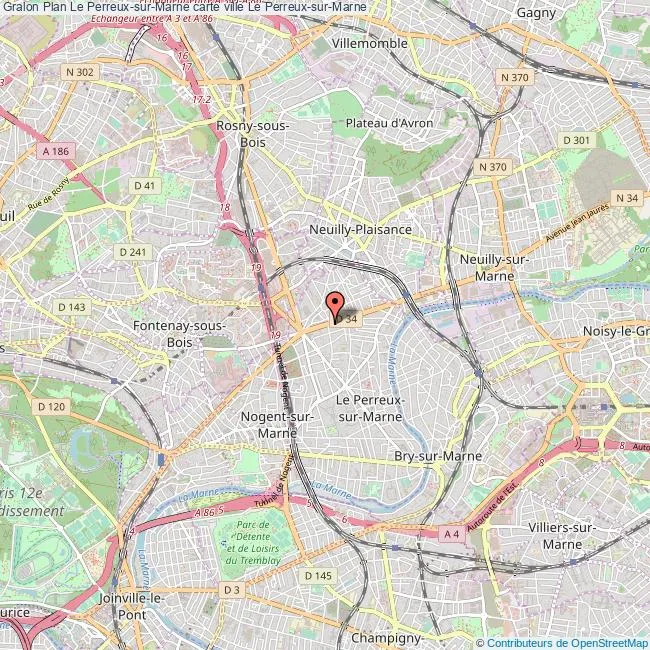The image size is (650, 650).
Task: Click the D 241 road badge
Action: 133,252
